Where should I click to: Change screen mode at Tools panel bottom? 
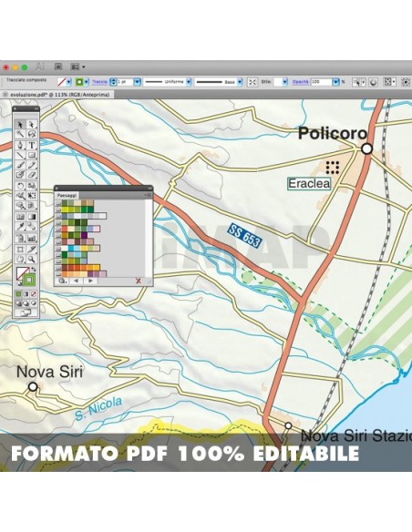26,312
